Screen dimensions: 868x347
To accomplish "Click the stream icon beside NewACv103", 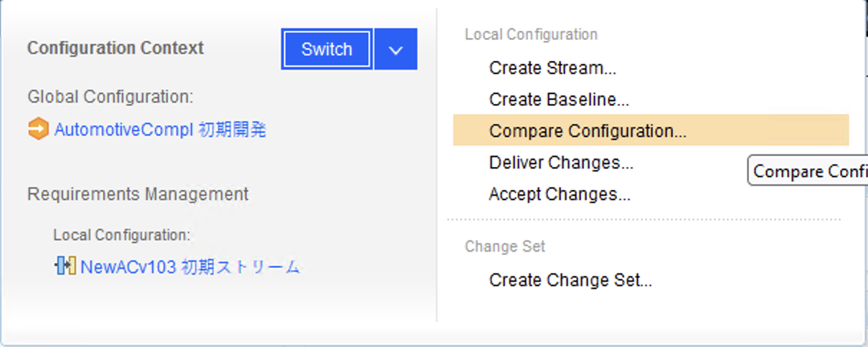I will pyautogui.click(x=65, y=267).
